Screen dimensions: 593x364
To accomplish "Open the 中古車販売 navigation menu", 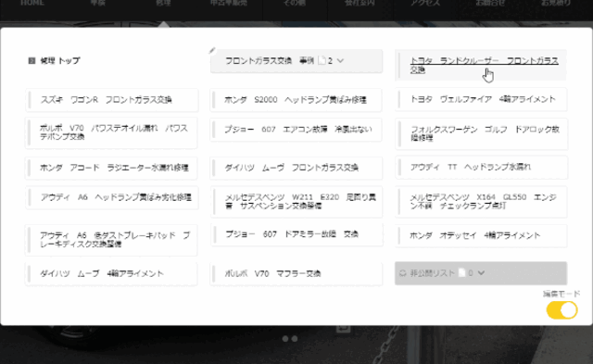I will point(229,3).
